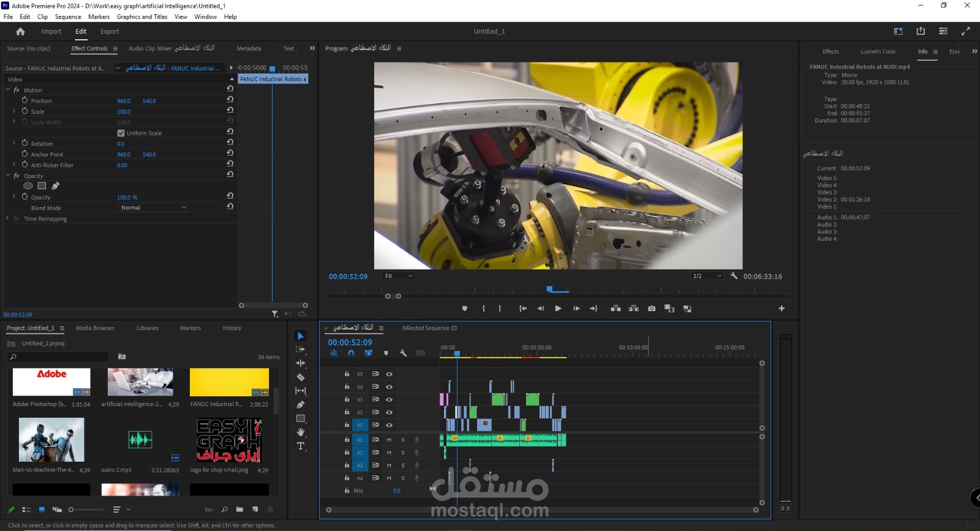
Task: Open NRested Sequence 03 timeline tab
Action: (x=429, y=328)
